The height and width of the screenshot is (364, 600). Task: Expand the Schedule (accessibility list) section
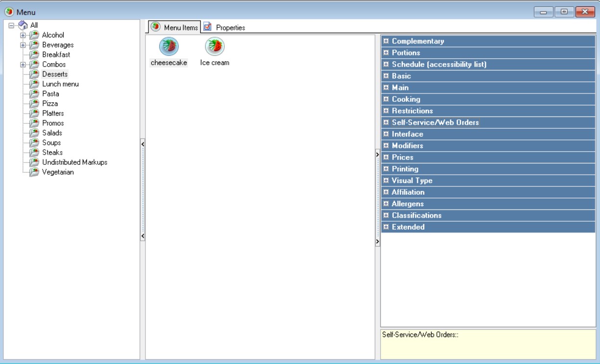(x=386, y=65)
